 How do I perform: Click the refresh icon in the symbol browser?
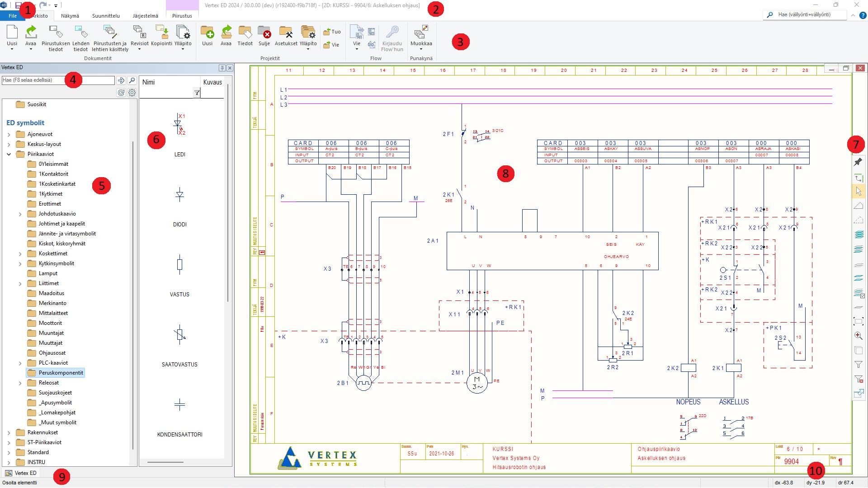(x=121, y=93)
